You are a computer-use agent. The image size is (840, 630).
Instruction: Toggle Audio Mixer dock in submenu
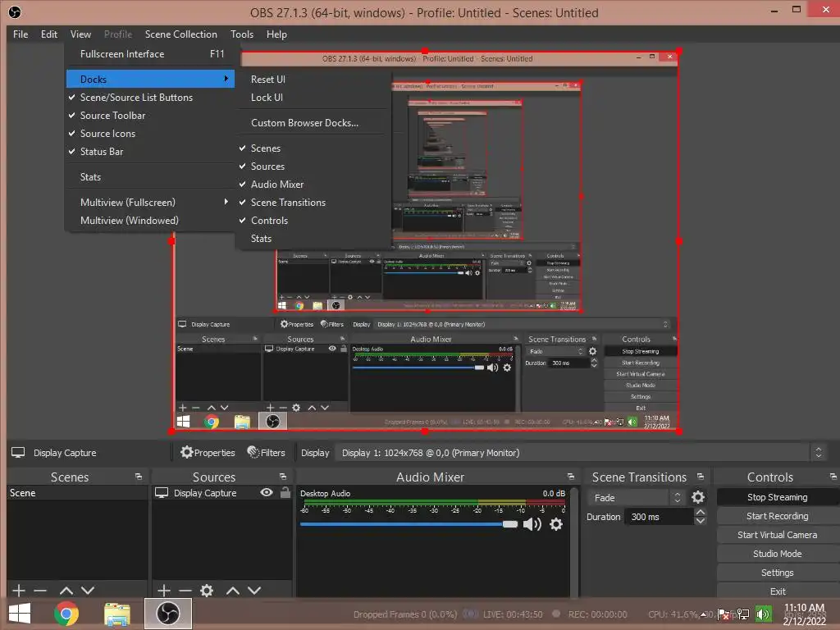point(313,185)
